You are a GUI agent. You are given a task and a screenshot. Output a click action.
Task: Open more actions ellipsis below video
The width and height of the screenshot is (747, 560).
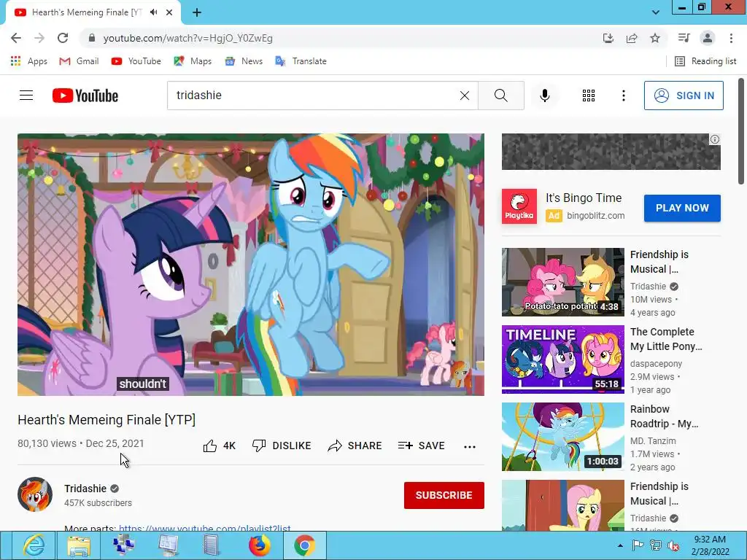(469, 447)
